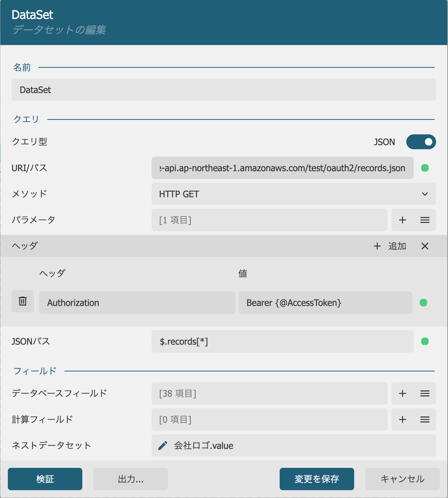Click the 会社ロゴ.value nested dataset text
The height and width of the screenshot is (498, 448).
point(204,446)
